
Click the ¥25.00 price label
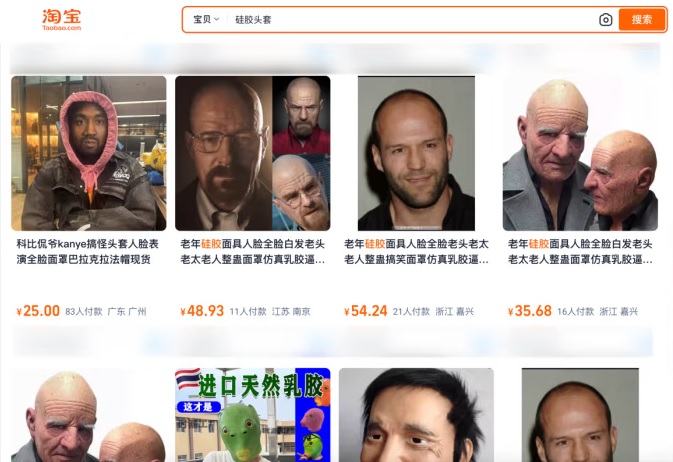coord(38,311)
